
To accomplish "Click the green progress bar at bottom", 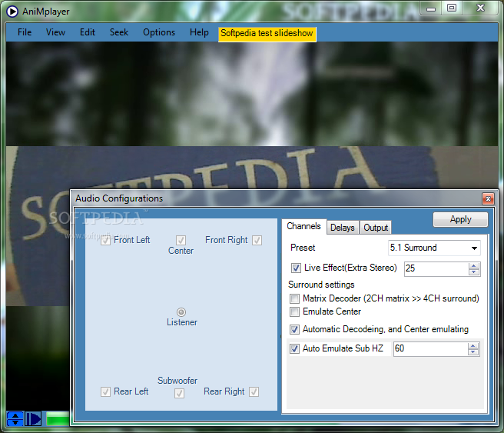I will (x=58, y=419).
